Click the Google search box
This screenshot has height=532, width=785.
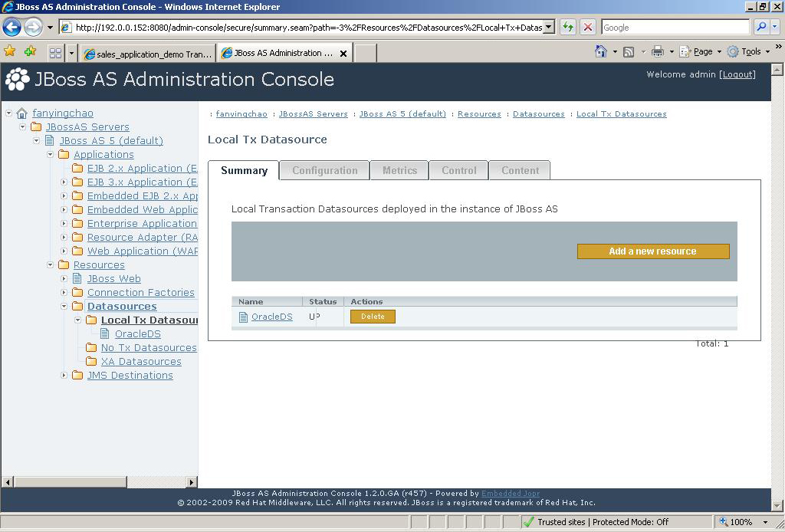[676, 27]
